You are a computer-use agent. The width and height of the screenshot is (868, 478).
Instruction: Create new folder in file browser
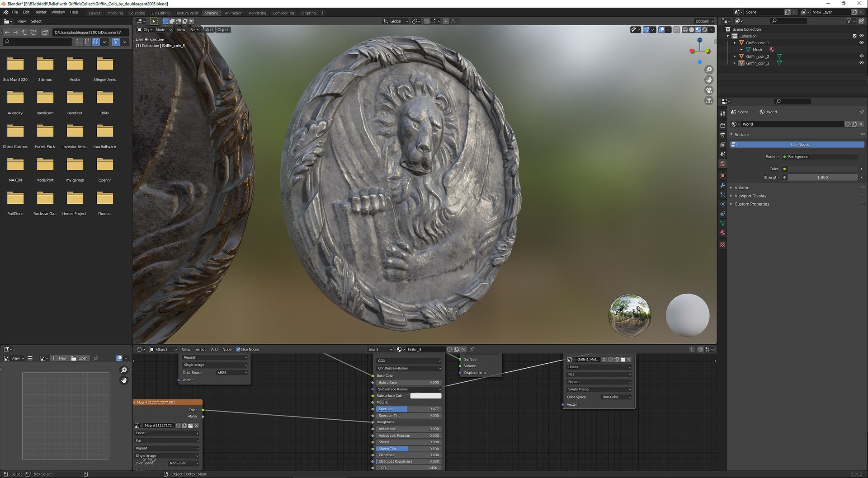tap(45, 33)
